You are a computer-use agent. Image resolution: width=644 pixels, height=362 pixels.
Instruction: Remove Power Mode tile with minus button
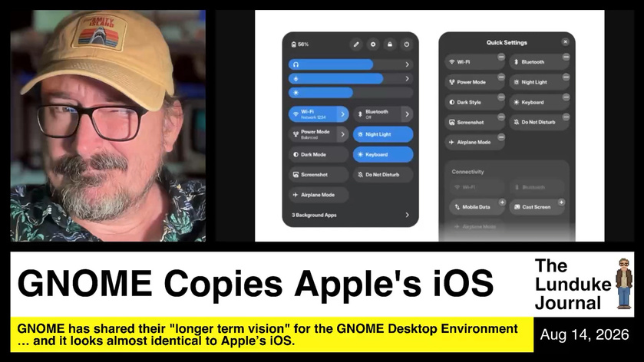[x=501, y=77]
